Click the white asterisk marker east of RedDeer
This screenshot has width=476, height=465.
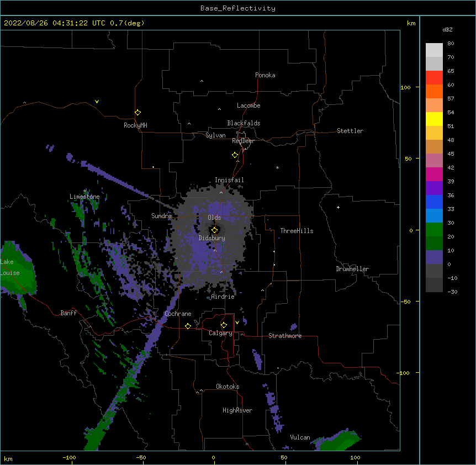tap(277, 167)
